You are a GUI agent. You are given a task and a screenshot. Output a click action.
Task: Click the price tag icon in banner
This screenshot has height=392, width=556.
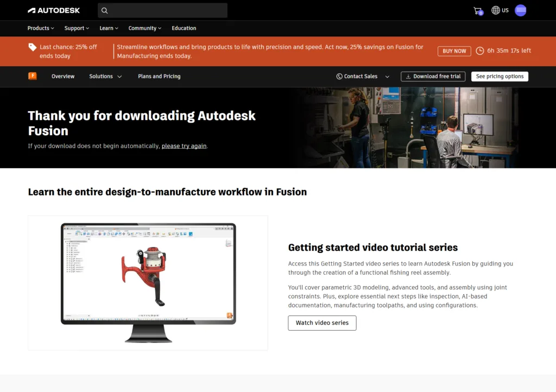(x=32, y=47)
